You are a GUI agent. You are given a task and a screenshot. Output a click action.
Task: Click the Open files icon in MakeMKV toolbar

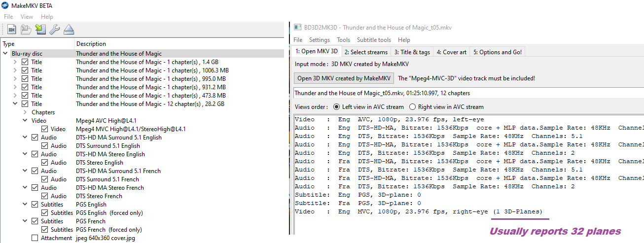tap(11, 30)
